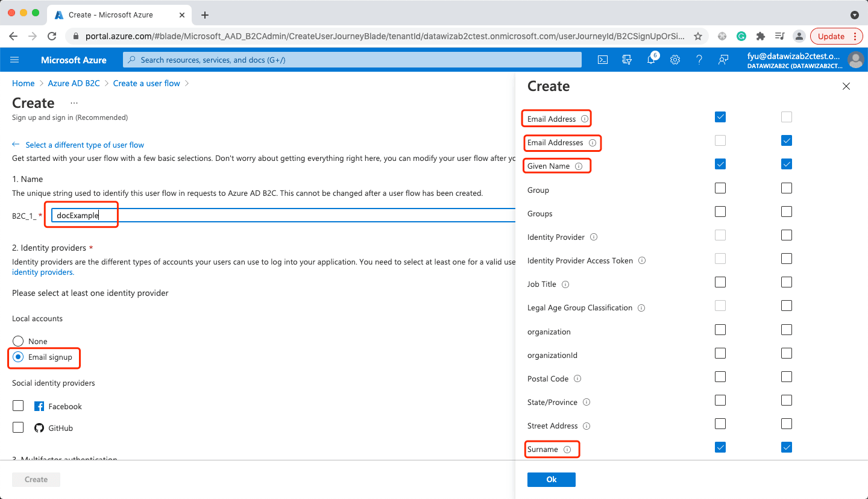Enable the GitHub identity provider checkbox

tap(18, 427)
